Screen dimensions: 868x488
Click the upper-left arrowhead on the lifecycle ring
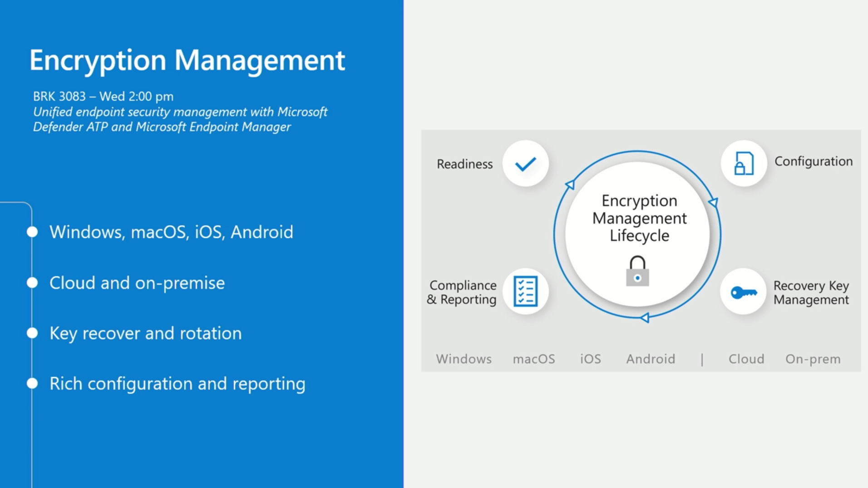click(x=570, y=184)
